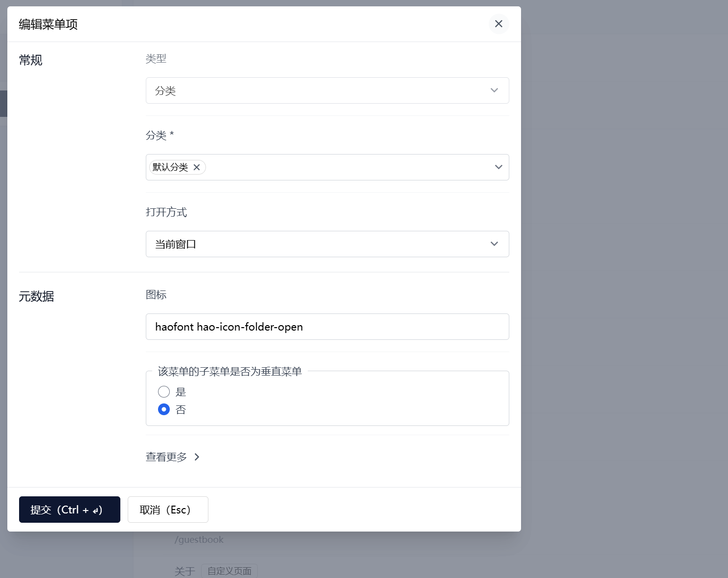This screenshot has width=728, height=578.
Task: Select the 否 radio button for vertical submenu
Action: (164, 409)
